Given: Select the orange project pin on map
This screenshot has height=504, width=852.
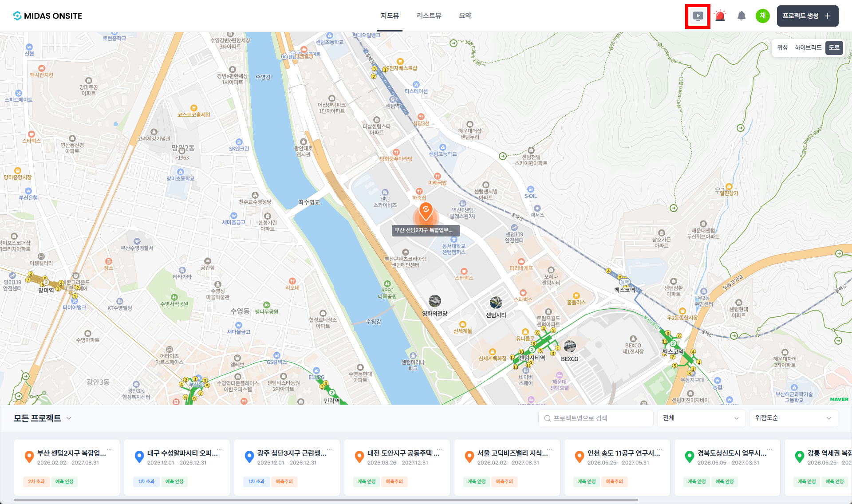Looking at the screenshot, I should 426,212.
